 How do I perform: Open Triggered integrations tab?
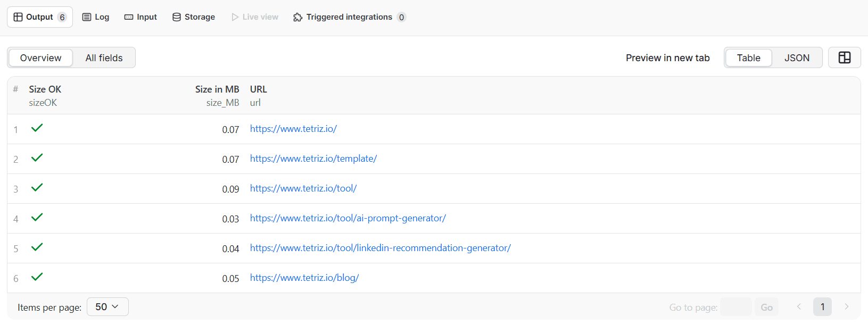click(x=349, y=17)
